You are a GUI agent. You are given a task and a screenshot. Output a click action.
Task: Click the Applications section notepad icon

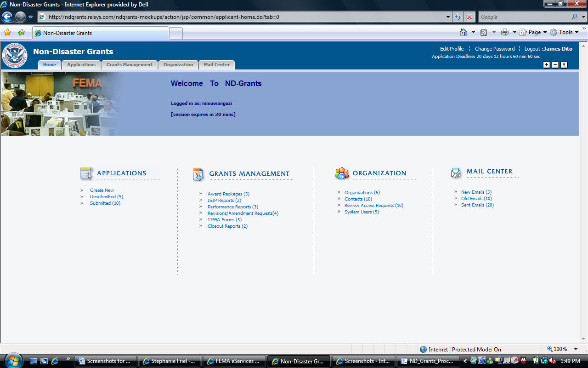[x=86, y=173]
